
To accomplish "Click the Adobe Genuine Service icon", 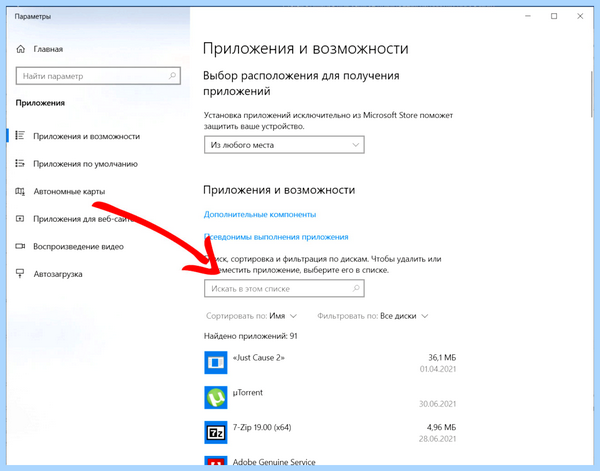I will [216, 461].
